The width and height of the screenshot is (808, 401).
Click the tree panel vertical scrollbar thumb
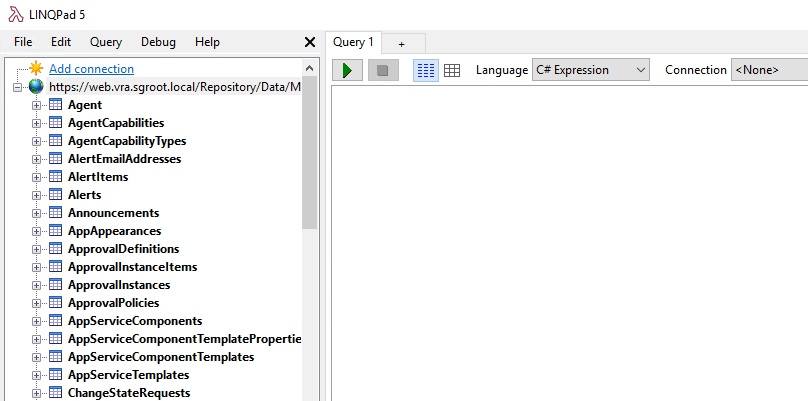tap(309, 152)
